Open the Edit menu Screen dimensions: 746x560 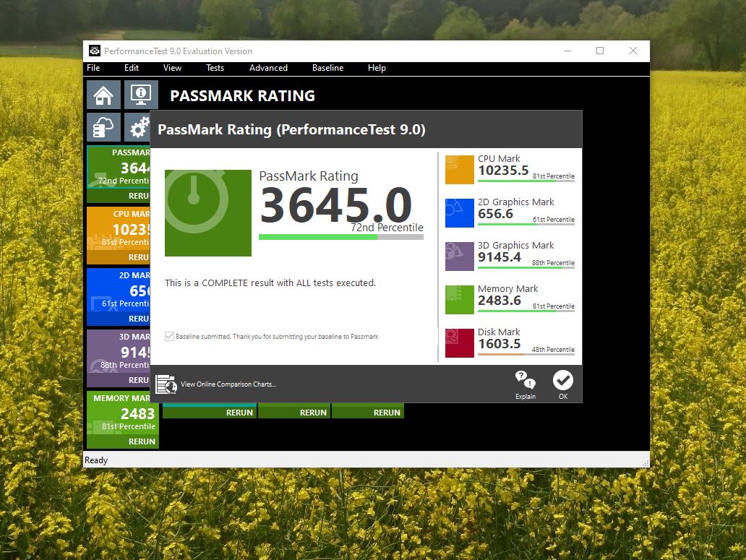pos(132,68)
